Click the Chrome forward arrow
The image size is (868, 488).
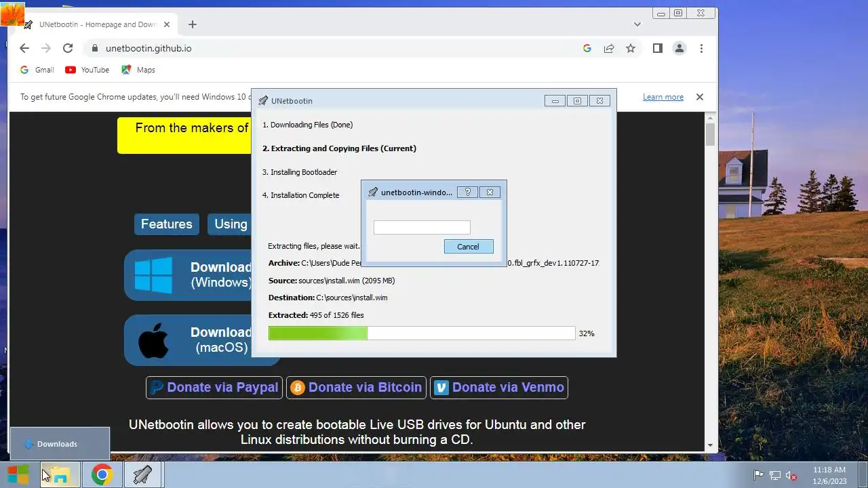[x=46, y=48]
